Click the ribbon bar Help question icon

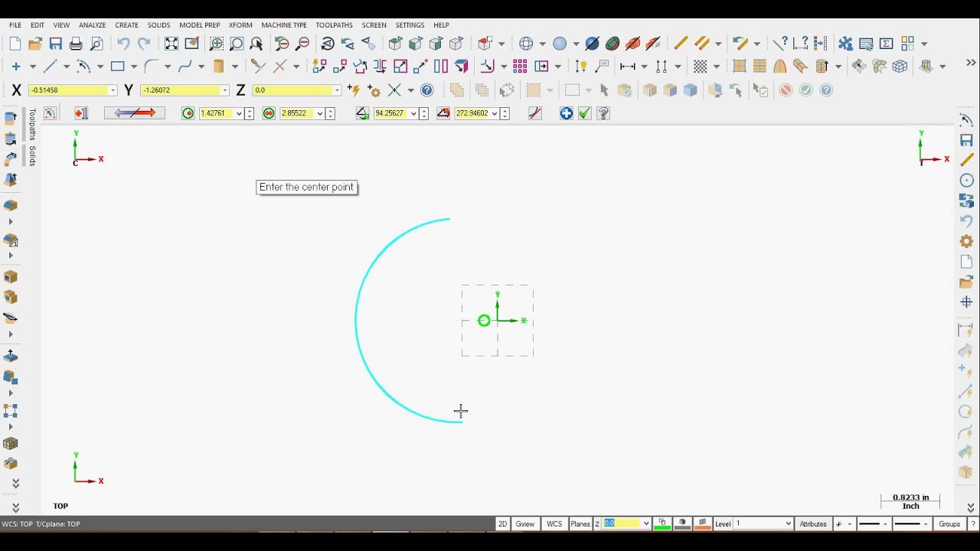click(x=603, y=113)
